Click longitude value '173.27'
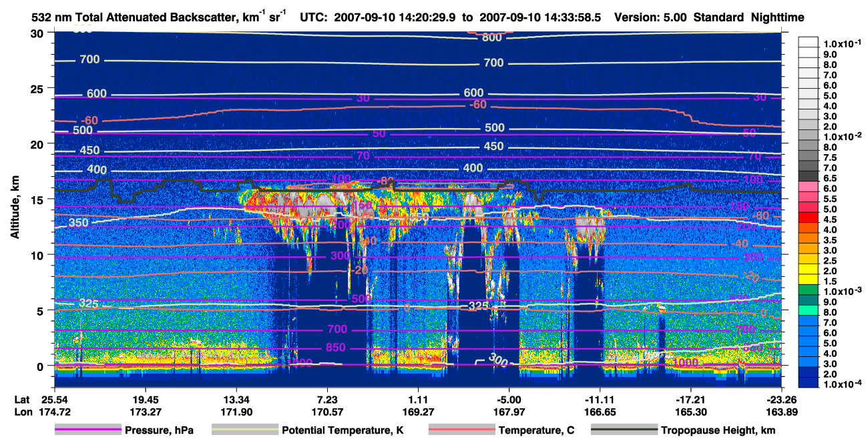The width and height of the screenshot is (868, 445). pos(145,412)
